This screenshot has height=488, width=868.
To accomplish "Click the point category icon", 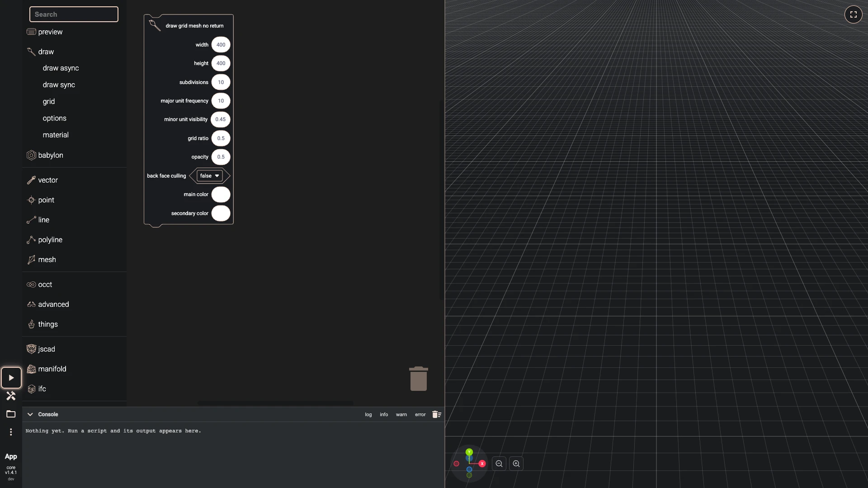I will [31, 200].
